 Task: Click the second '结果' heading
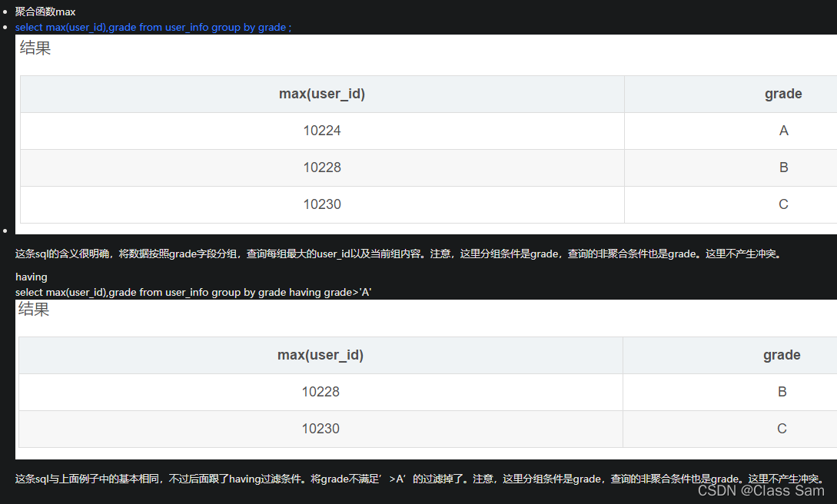pos(34,310)
